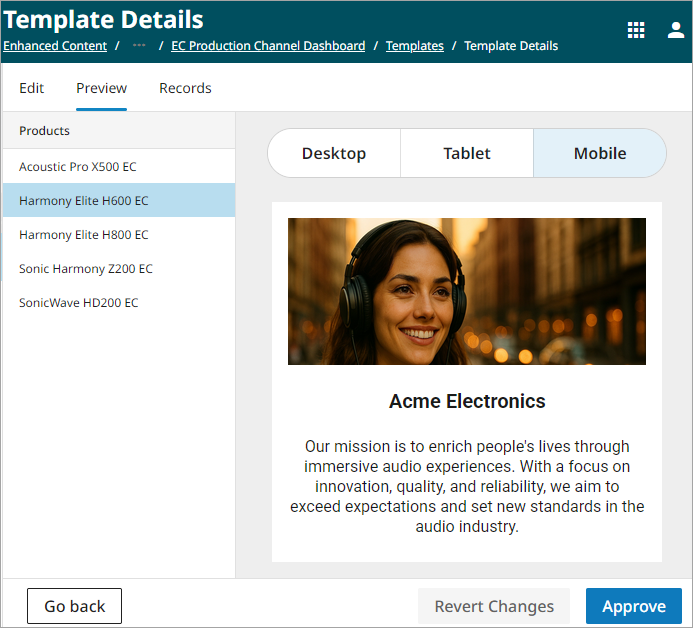Open EC Production Channel Dashboard breadcrumb
This screenshot has width=693, height=628.
click(267, 46)
